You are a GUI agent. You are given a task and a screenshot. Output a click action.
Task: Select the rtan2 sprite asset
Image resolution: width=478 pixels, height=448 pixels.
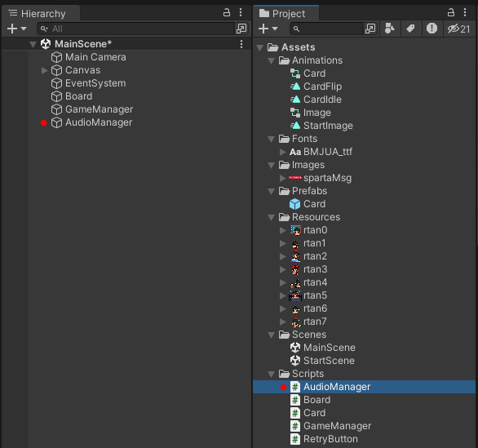[308, 256]
